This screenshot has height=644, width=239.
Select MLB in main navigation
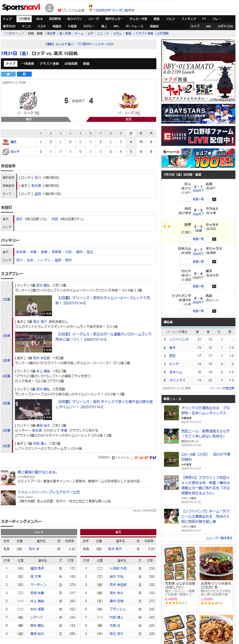point(39,18)
